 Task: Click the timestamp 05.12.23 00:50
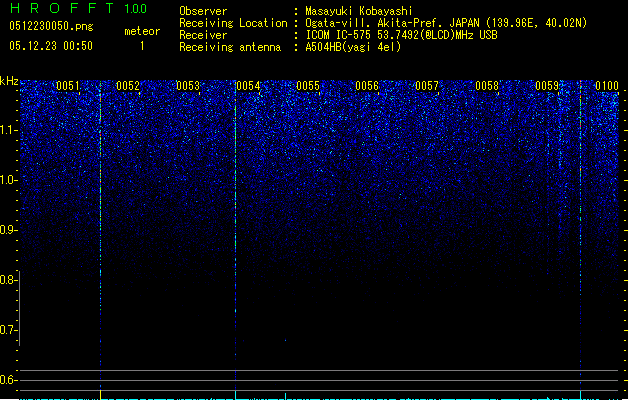(51, 46)
